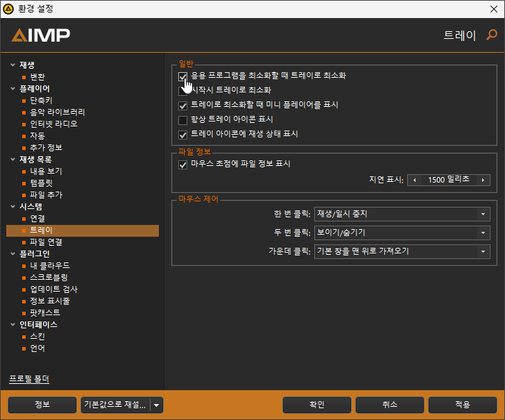Open 언어 settings page
505x420 pixels.
tap(37, 348)
